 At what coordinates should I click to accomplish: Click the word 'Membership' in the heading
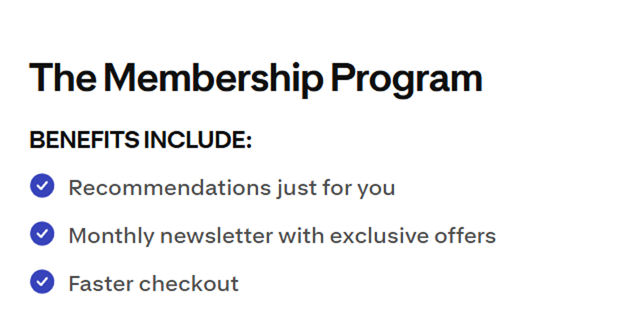pos(213,79)
